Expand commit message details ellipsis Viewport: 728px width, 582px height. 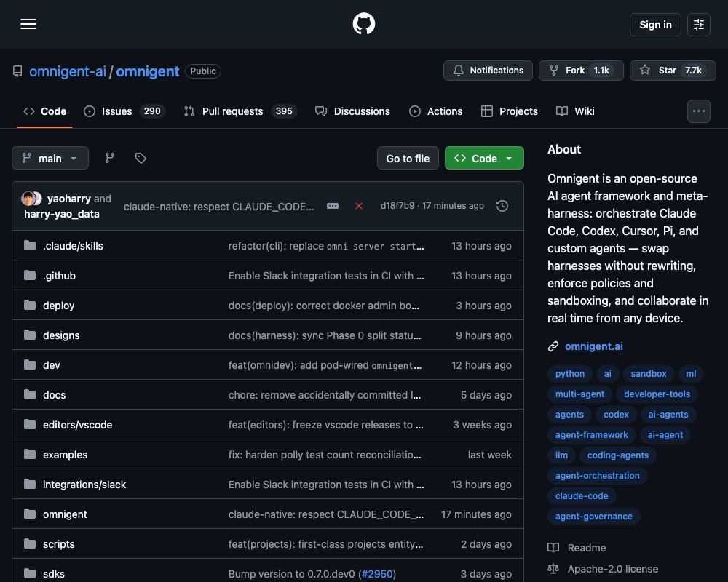pyautogui.click(x=333, y=206)
